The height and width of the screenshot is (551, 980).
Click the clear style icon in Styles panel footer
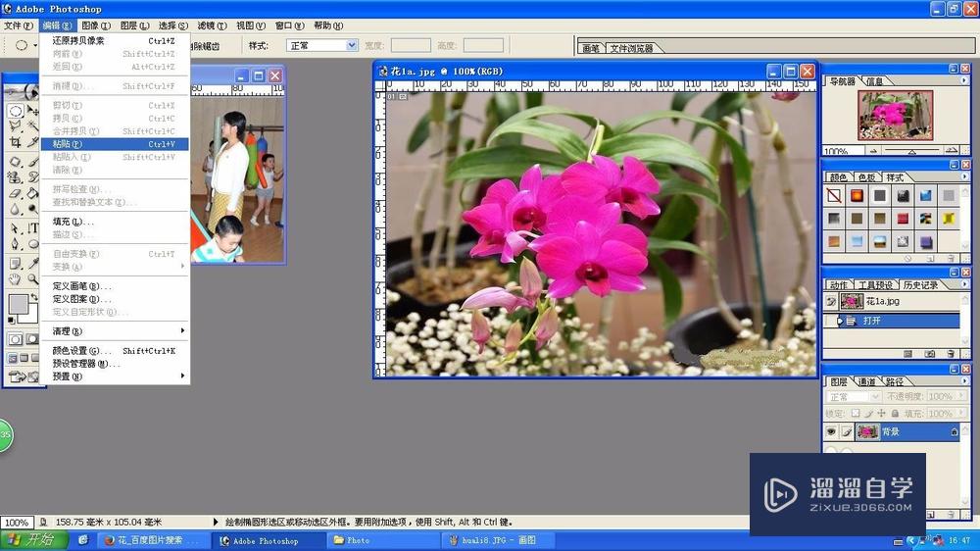(907, 258)
